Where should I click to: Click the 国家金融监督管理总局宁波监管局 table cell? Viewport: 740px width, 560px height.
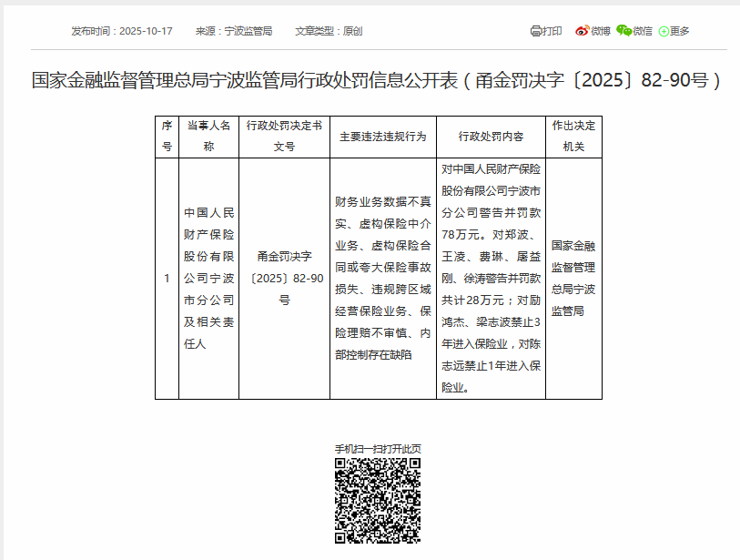573,278
